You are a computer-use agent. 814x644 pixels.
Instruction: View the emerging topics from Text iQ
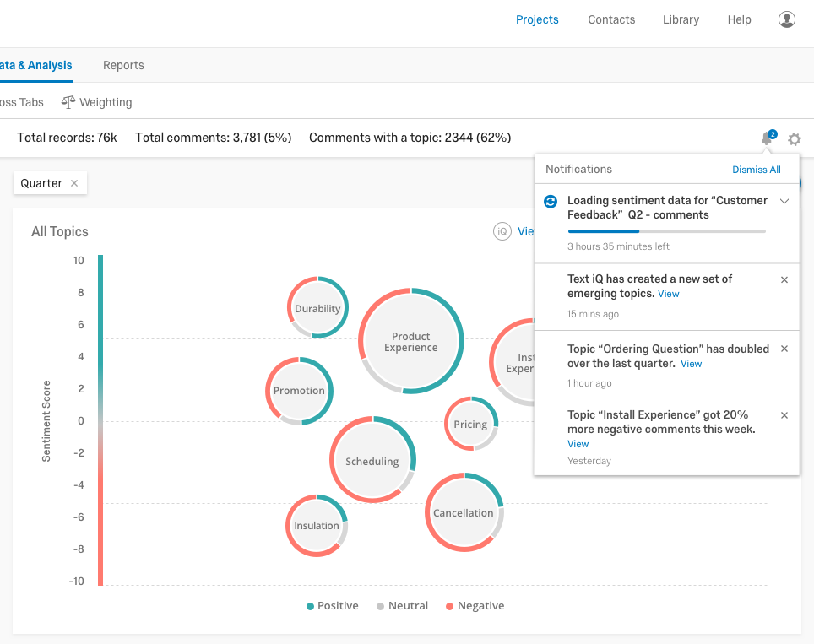[x=668, y=294]
